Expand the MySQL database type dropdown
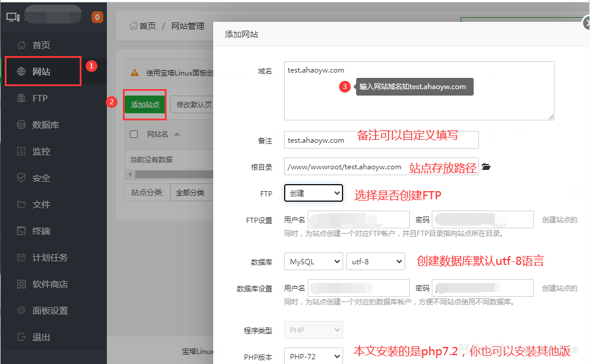Image resolution: width=590 pixels, height=364 pixels. (313, 261)
